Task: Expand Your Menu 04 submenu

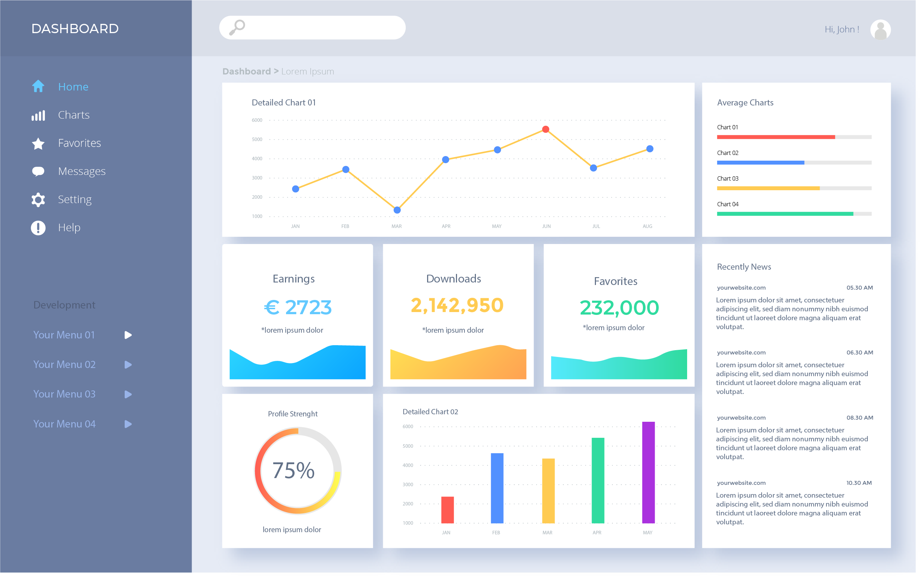Action: coord(128,424)
